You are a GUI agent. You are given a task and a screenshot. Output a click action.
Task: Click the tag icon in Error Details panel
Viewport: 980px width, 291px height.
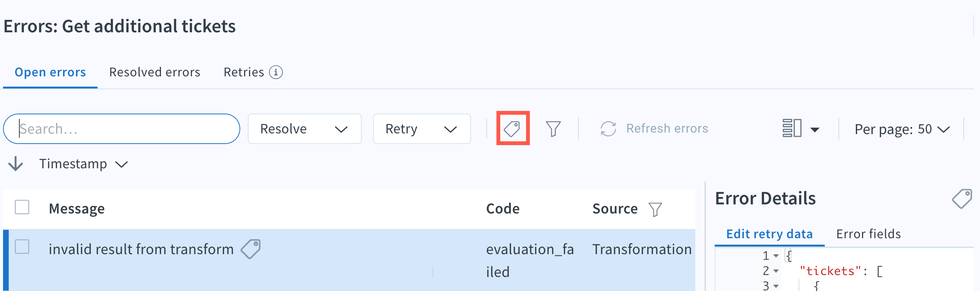coord(963,198)
